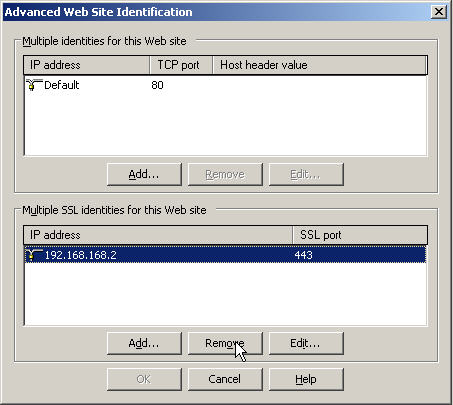Open Help for this dialog

click(x=306, y=379)
